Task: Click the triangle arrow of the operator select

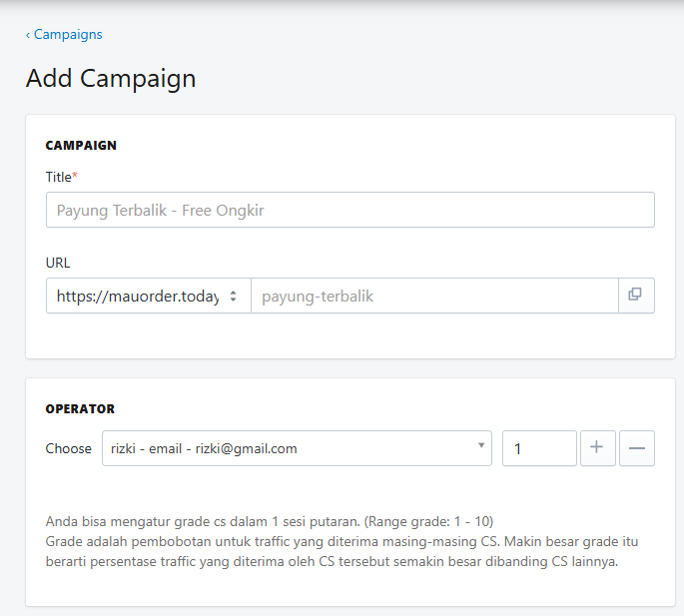Action: 481,445
